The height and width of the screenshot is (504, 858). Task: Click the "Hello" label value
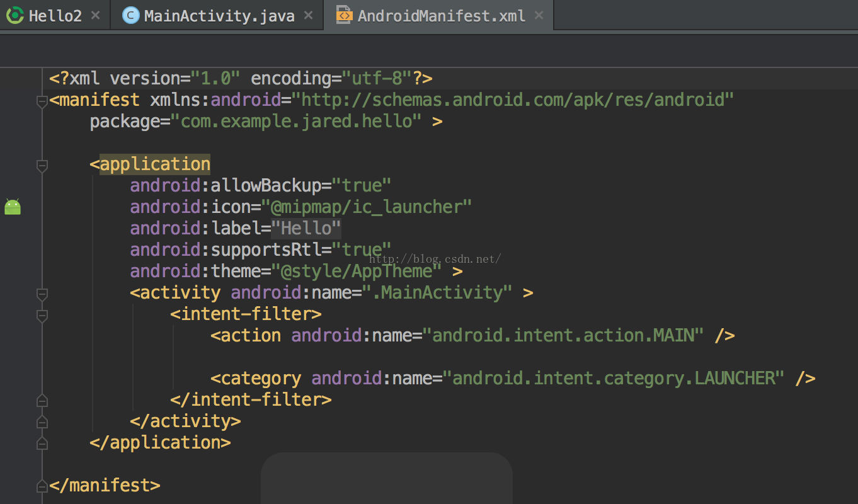point(306,228)
